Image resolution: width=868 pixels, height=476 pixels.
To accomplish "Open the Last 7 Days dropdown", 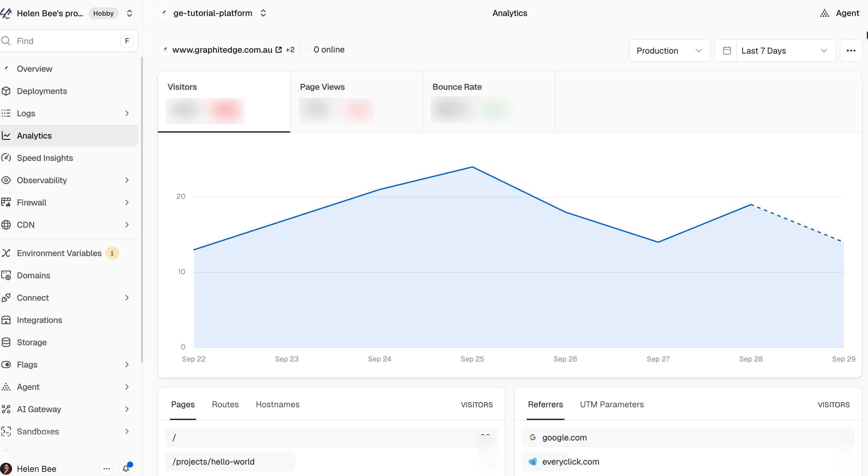I will [x=785, y=51].
